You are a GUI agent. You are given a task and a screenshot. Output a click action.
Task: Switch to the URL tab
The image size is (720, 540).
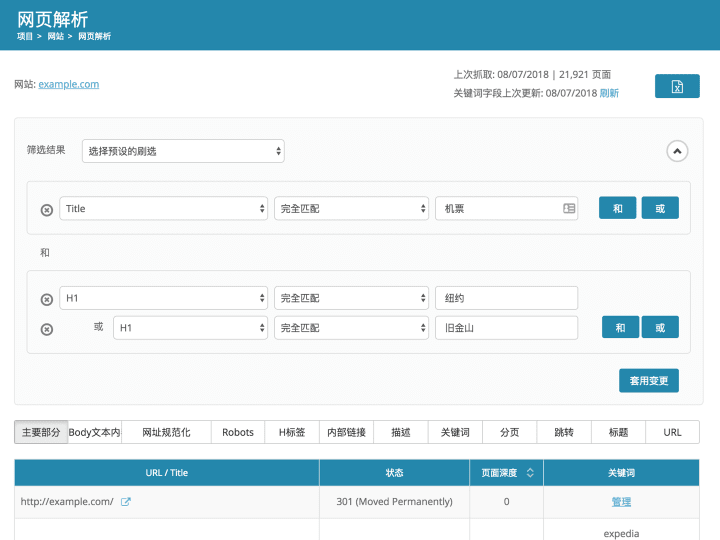tap(672, 432)
